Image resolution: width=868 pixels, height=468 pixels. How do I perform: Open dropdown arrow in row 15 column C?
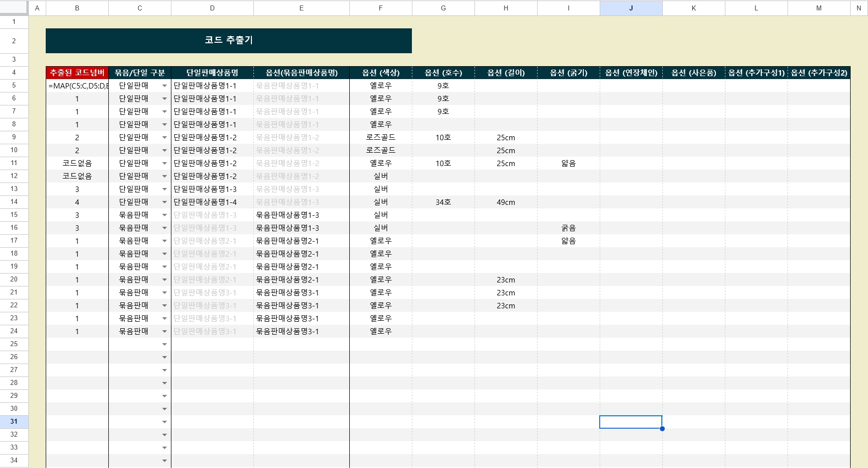(x=164, y=215)
